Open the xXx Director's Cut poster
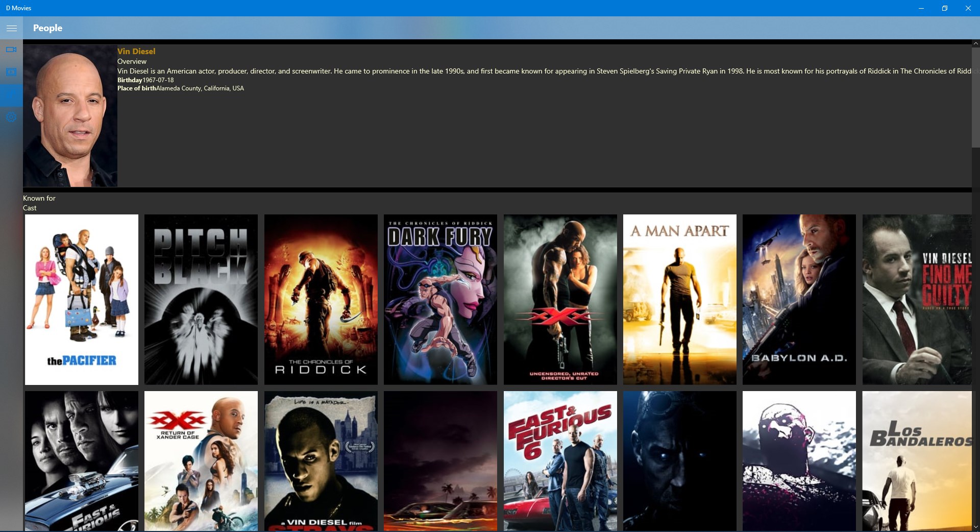The image size is (980, 532). (x=559, y=299)
